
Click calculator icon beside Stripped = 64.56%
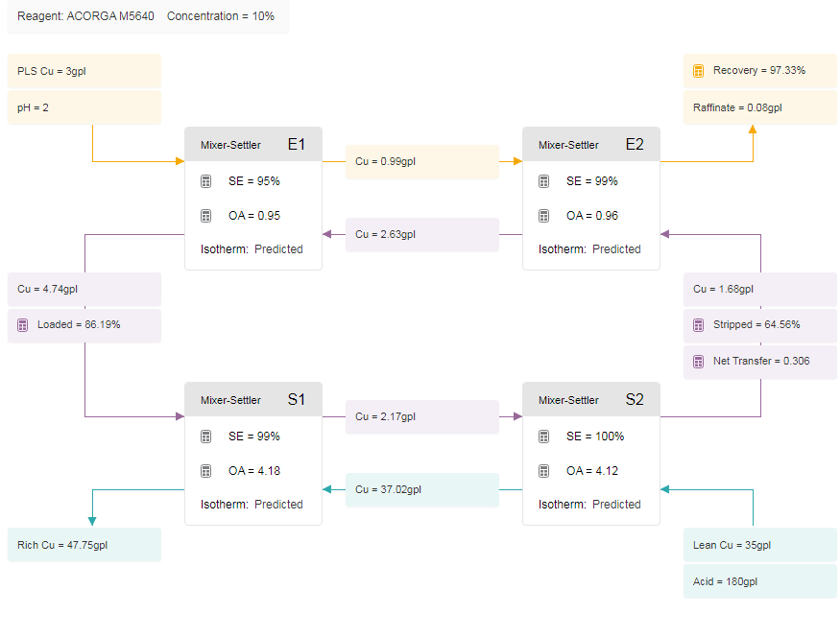(x=698, y=325)
